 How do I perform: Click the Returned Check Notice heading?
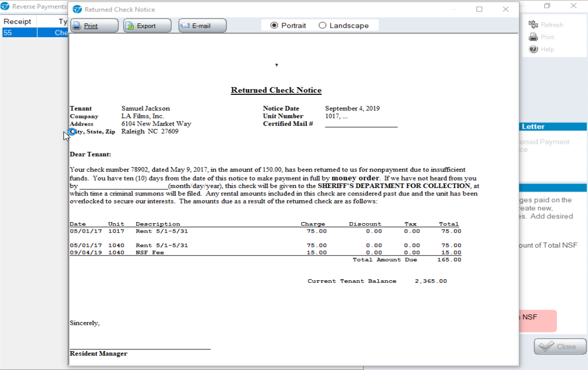(x=276, y=90)
